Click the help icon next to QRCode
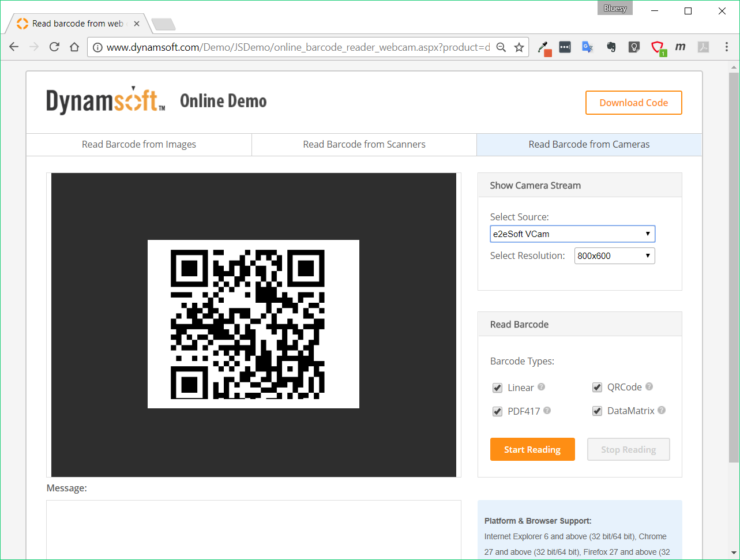The height and width of the screenshot is (560, 740). [649, 387]
